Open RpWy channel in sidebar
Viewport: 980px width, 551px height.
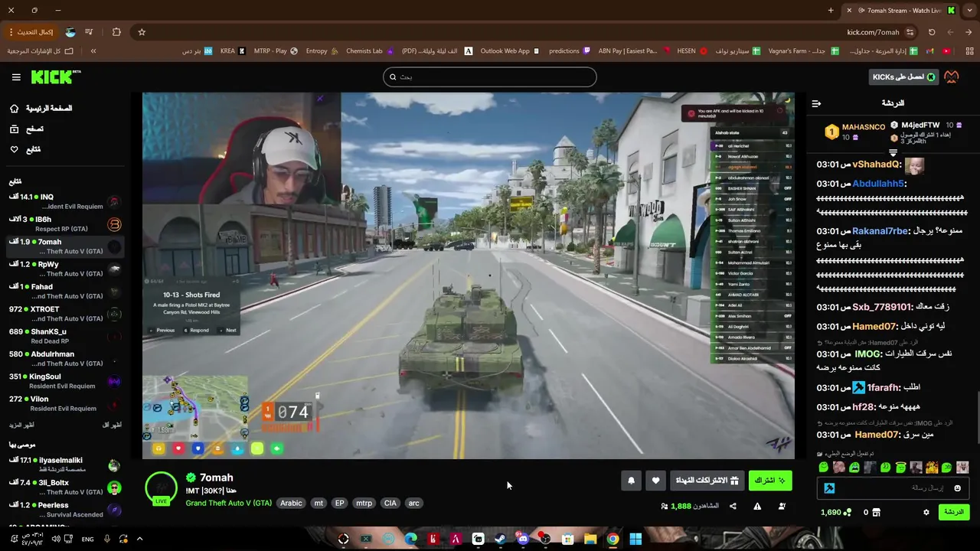click(x=65, y=269)
